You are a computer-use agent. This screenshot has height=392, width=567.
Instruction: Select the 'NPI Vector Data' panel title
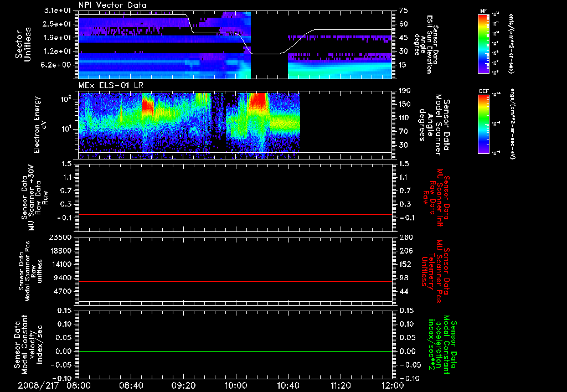[x=113, y=5]
